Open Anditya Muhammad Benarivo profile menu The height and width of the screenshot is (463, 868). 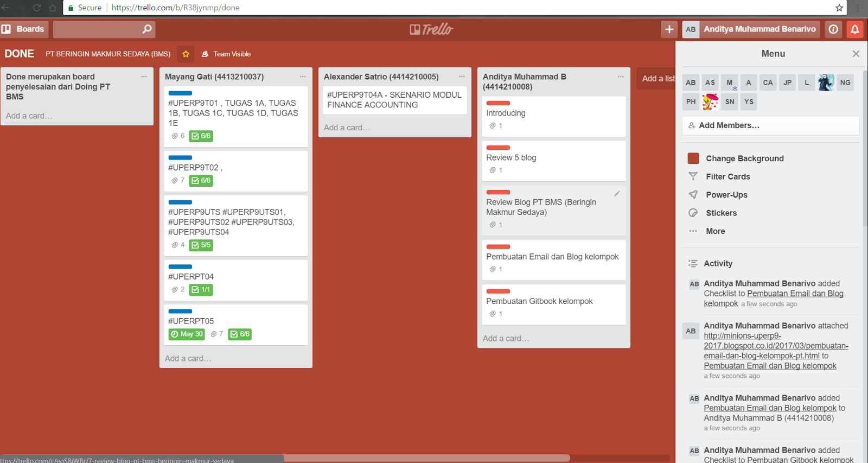[751, 29]
